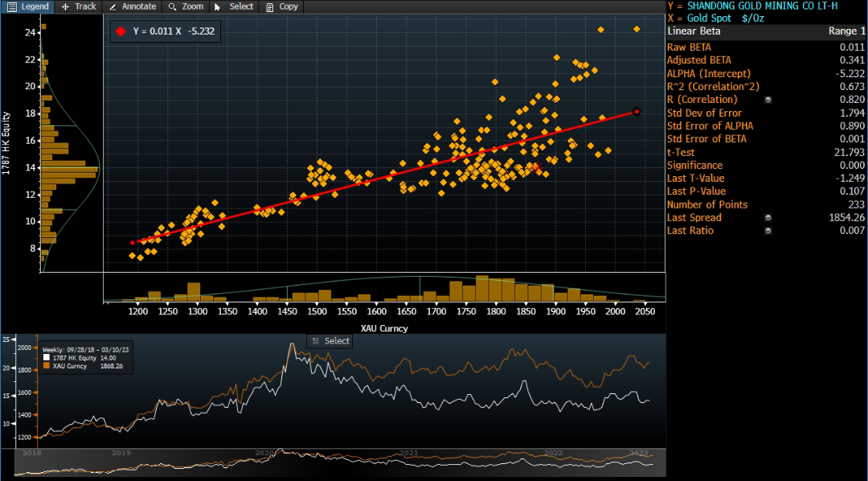
Task: Click info icon next to R (Correlation)
Action: click(768, 100)
